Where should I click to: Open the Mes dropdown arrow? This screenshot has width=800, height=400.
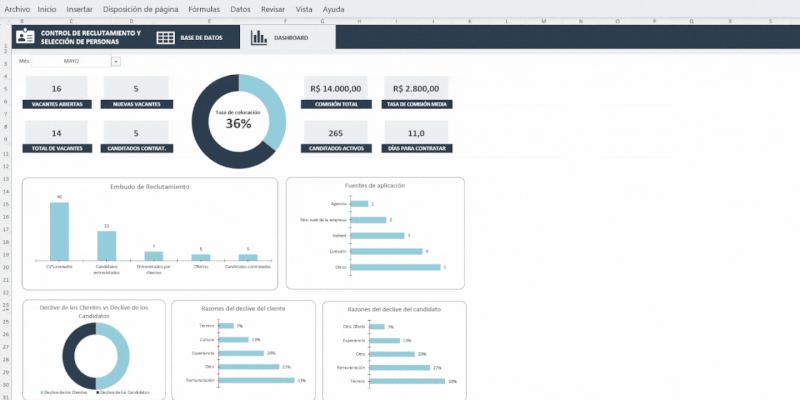tap(116, 61)
